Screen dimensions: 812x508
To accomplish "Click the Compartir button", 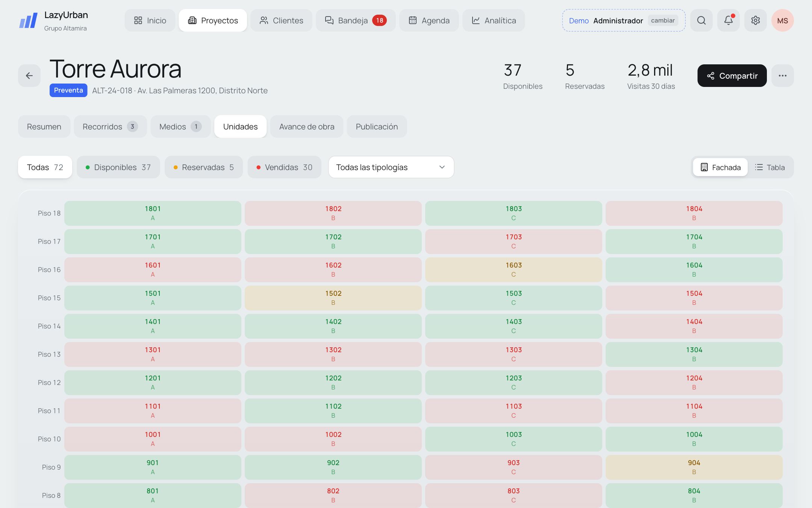I will click(732, 76).
